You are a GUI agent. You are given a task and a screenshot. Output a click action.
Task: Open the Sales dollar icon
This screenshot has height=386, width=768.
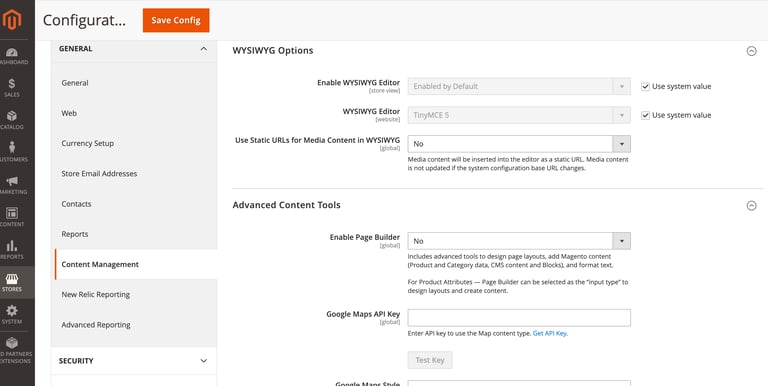point(12,84)
